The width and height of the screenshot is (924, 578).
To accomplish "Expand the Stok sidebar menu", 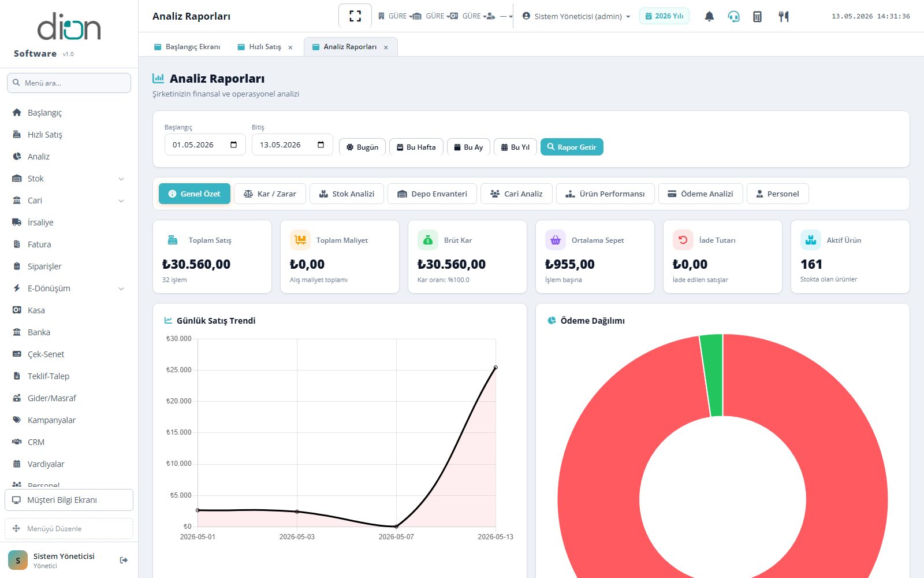I will pos(69,179).
